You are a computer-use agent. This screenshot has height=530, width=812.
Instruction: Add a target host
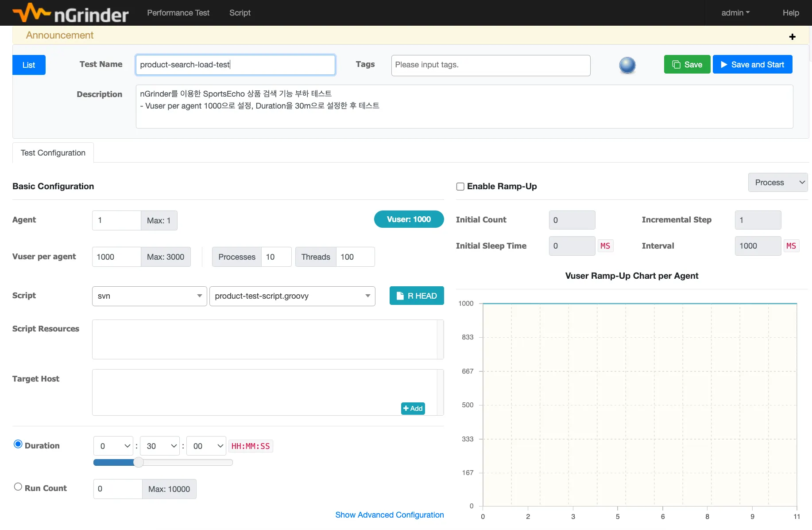pyautogui.click(x=413, y=409)
